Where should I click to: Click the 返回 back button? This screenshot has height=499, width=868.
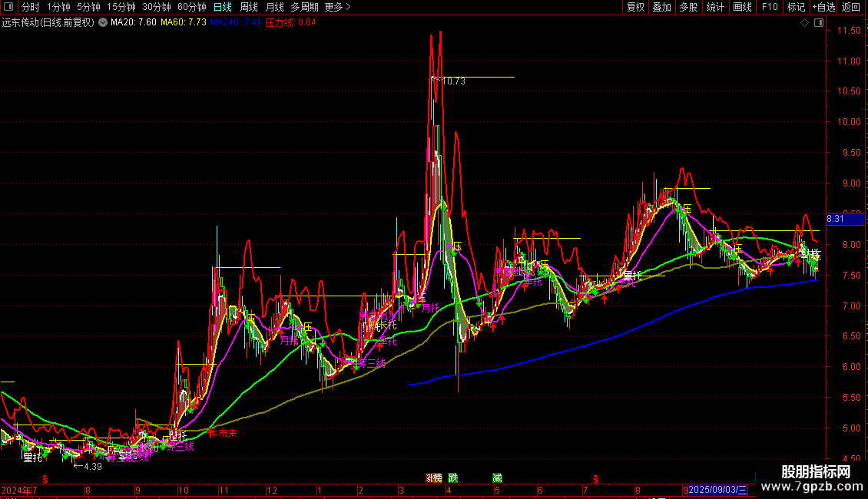tap(851, 7)
